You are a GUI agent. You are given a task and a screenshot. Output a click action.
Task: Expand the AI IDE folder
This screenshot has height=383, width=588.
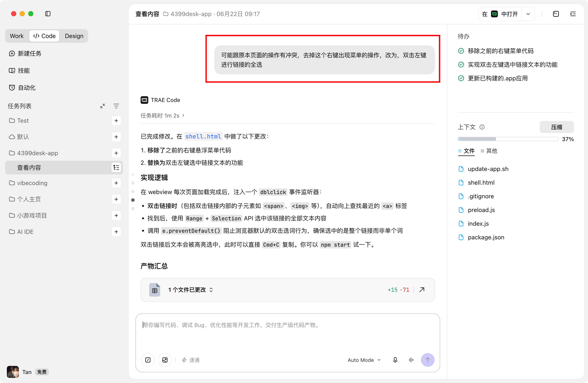pos(21,232)
